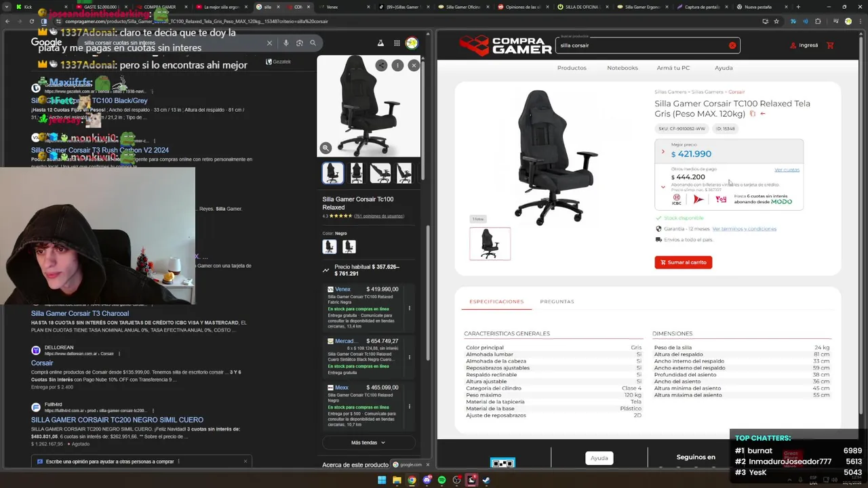Open Steam from the taskbar

coord(486,480)
